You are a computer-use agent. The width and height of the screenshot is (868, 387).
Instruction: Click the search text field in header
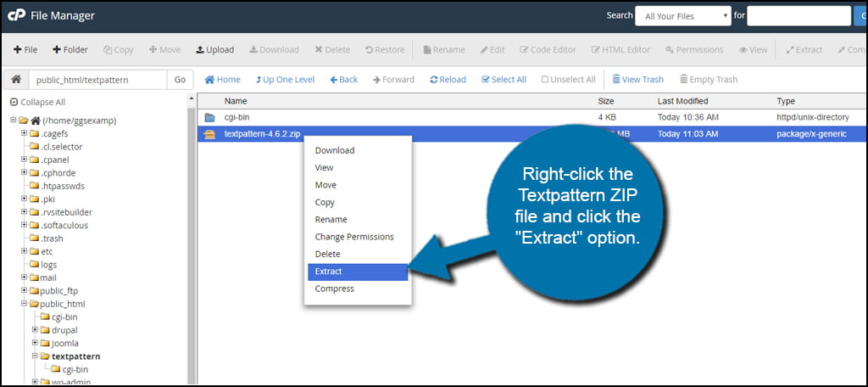(x=798, y=16)
